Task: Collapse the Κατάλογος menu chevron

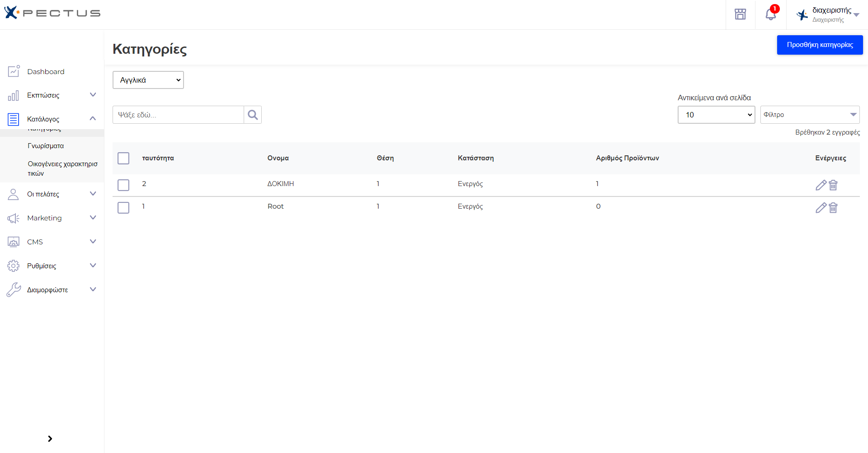Action: [93, 119]
